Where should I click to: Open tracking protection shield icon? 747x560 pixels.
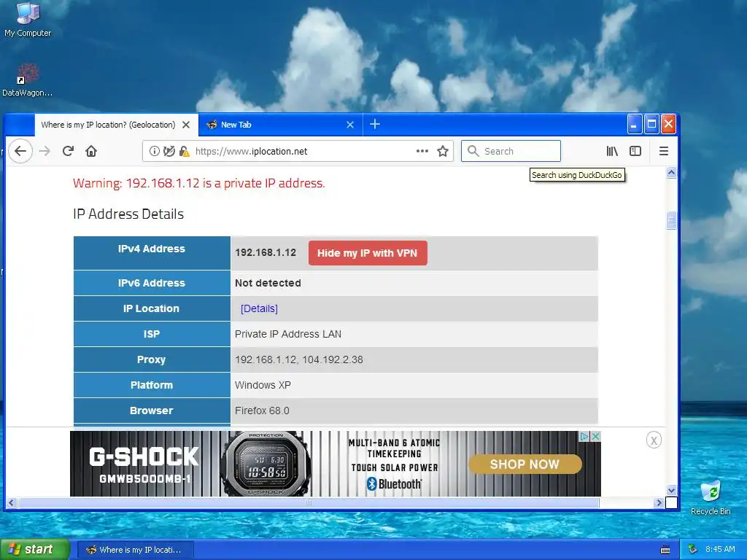[x=169, y=151]
